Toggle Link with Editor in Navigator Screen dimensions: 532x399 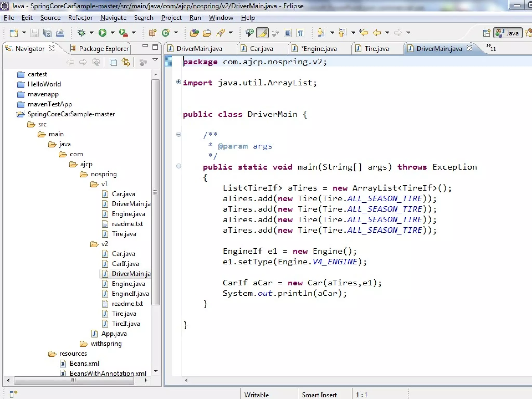tap(126, 62)
